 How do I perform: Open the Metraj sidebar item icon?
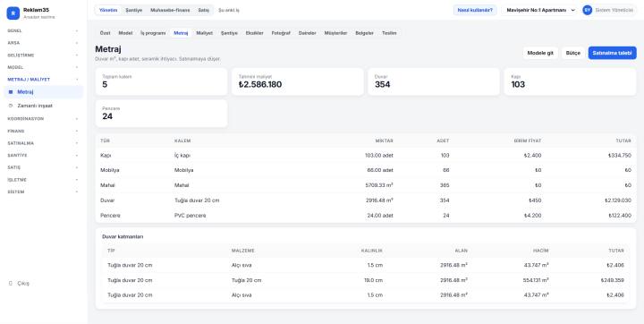(x=11, y=92)
